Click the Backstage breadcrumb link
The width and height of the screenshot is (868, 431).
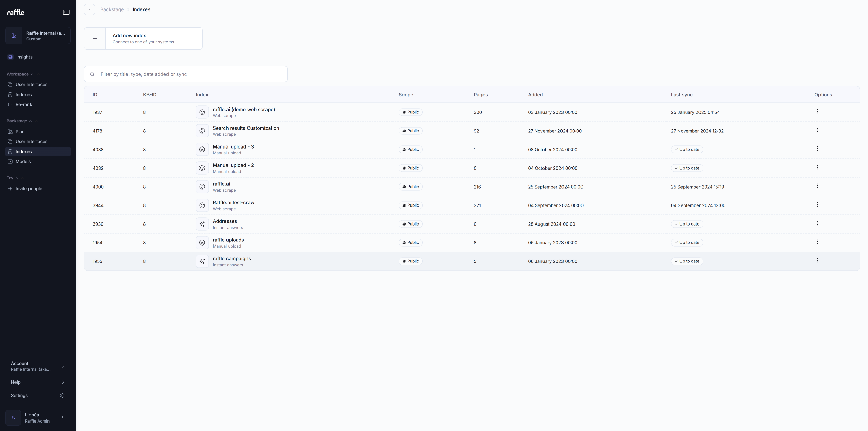pos(112,9)
